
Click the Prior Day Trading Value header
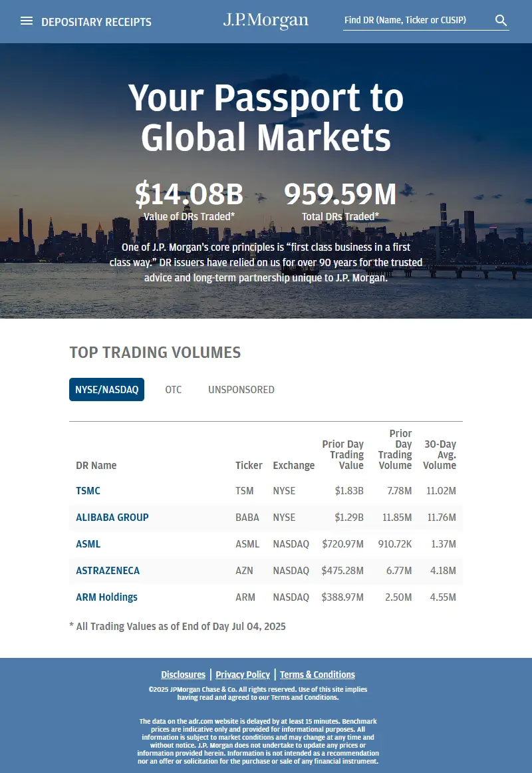343,454
